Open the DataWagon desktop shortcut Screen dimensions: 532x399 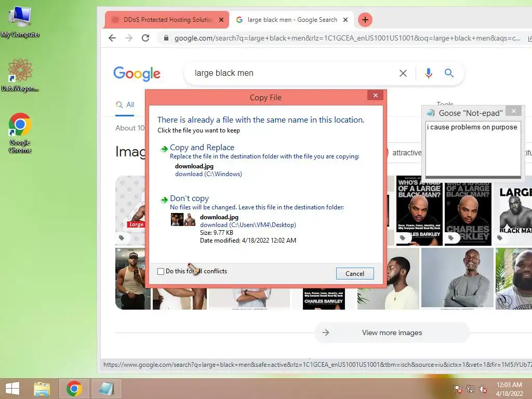click(20, 75)
